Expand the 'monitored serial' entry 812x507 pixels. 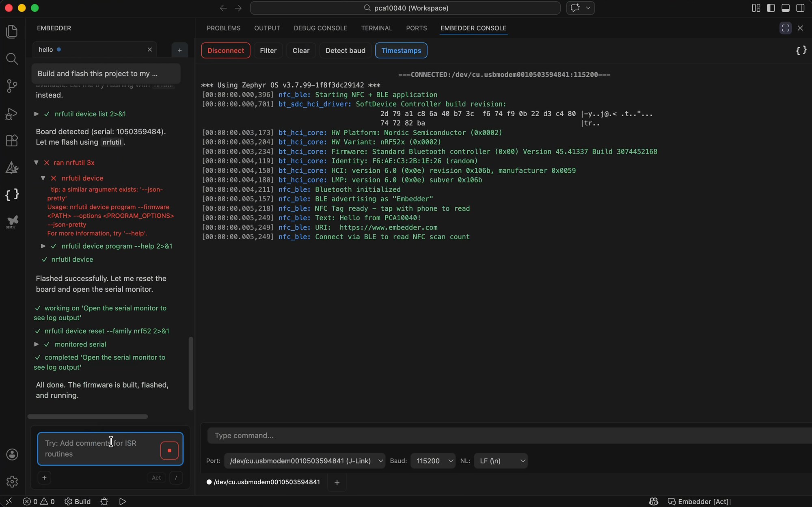[37, 344]
